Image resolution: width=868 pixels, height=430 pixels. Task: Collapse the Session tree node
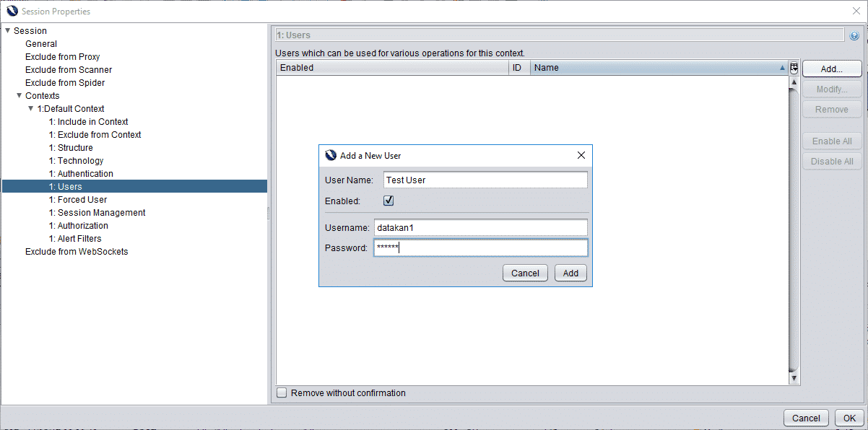point(6,30)
